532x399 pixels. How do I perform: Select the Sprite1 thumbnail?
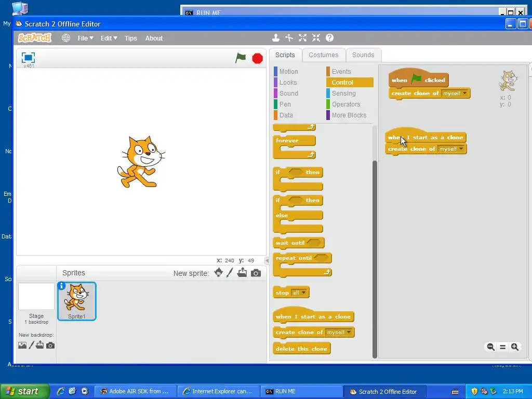pos(77,301)
